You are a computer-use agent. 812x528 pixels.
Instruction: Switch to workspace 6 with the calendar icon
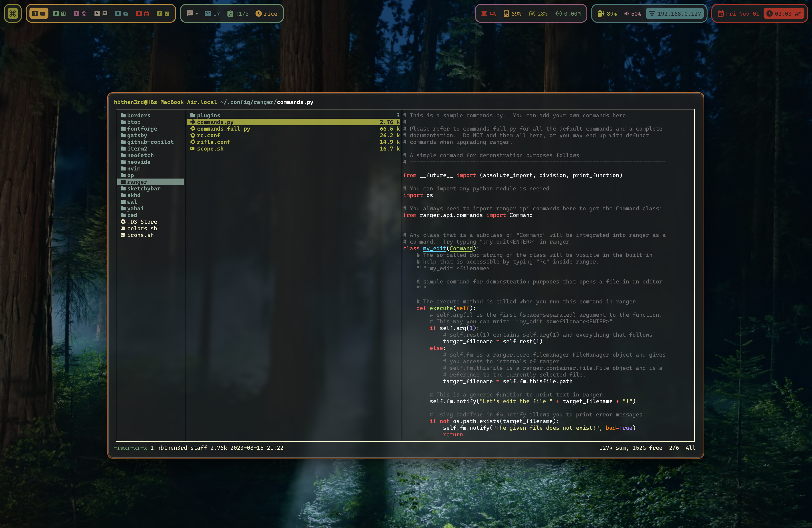143,14
